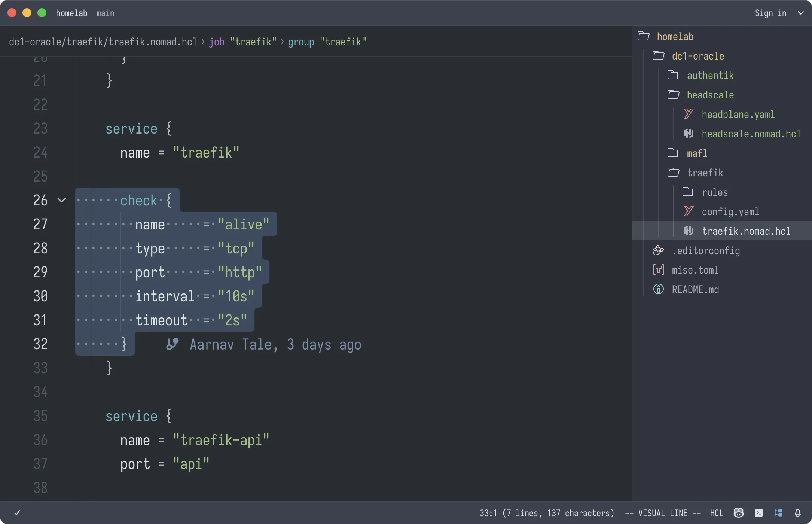Screen dimensions: 812x524
Task: Open notifications bell in status bar
Action: point(797,513)
